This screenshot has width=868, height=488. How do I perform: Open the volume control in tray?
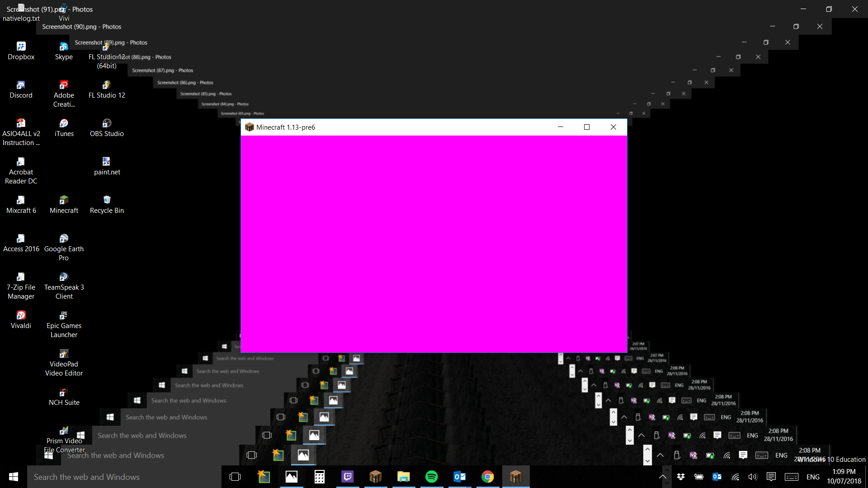pyautogui.click(x=752, y=477)
